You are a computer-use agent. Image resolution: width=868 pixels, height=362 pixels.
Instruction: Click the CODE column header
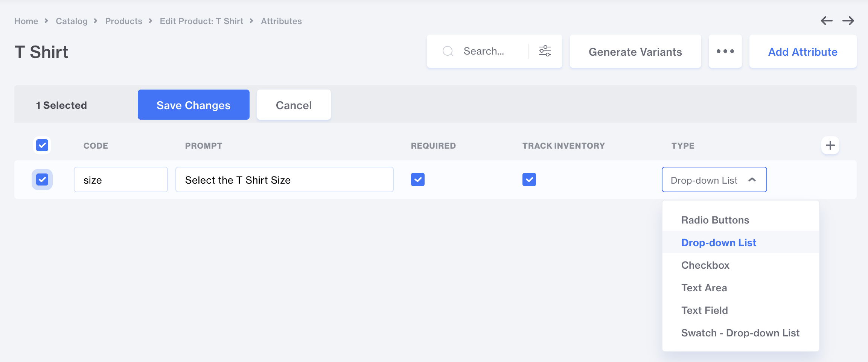(x=96, y=146)
